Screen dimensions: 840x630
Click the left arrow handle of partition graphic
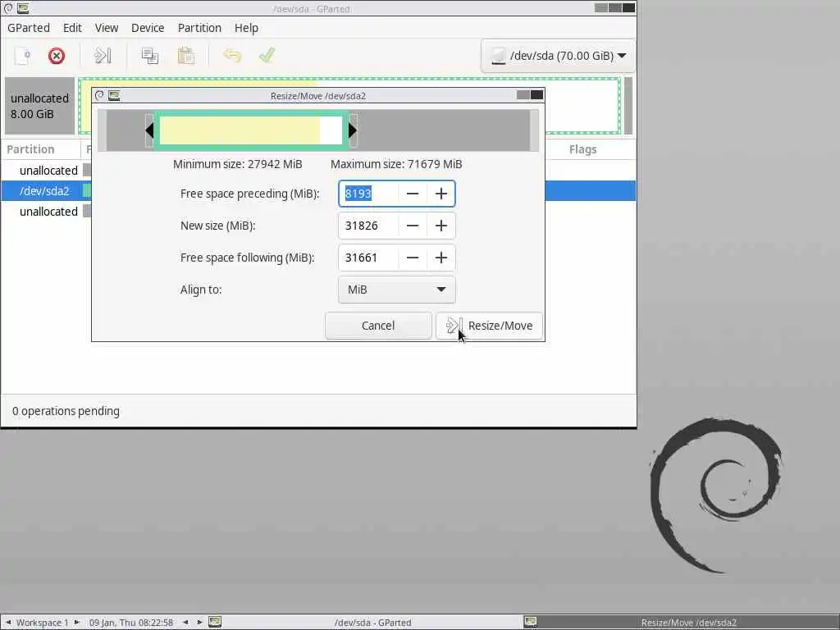coord(149,130)
